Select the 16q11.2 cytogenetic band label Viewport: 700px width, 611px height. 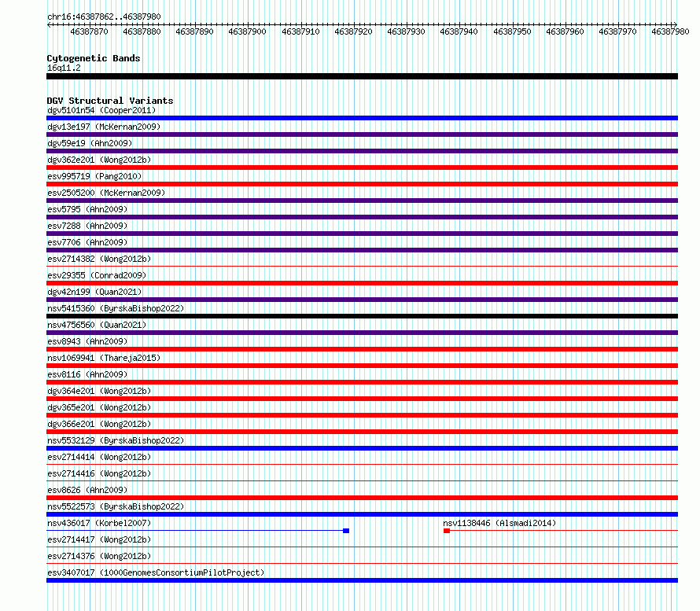64,68
